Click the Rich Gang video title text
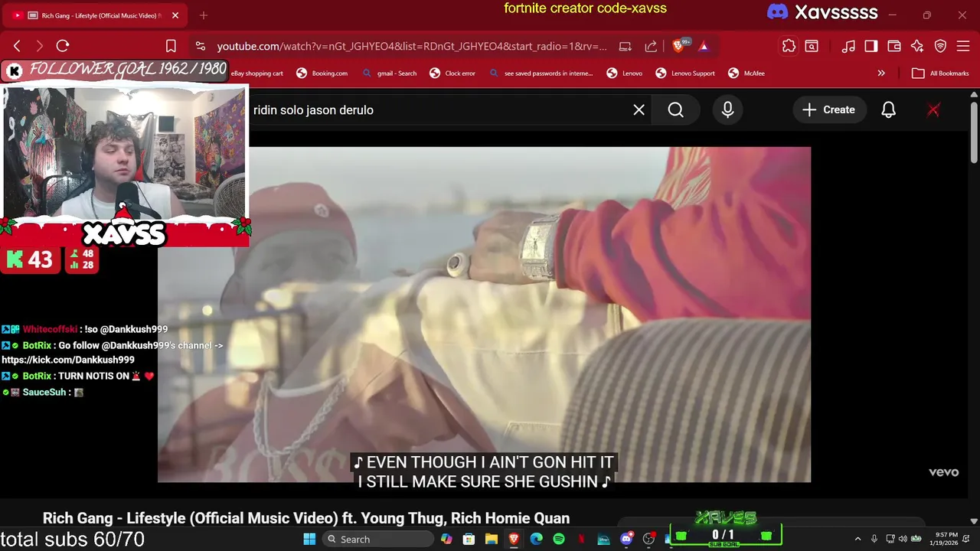The image size is (980, 551). pos(306,518)
